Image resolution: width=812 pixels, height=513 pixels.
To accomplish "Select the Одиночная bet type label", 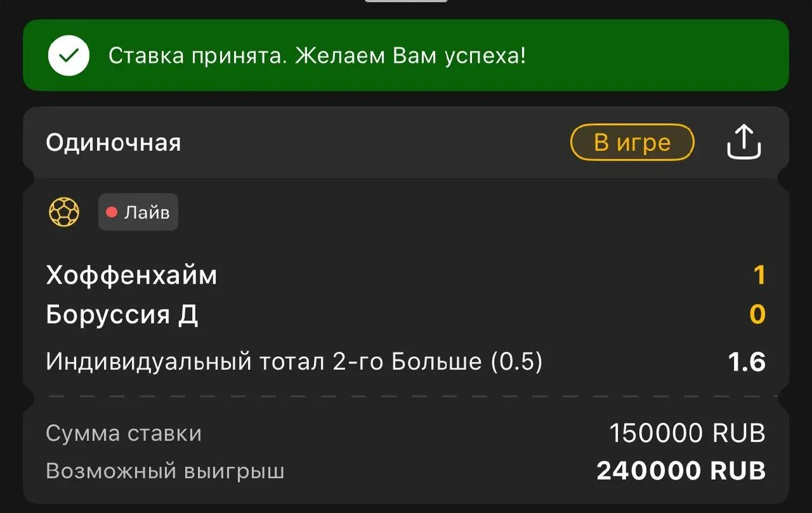I will click(114, 142).
